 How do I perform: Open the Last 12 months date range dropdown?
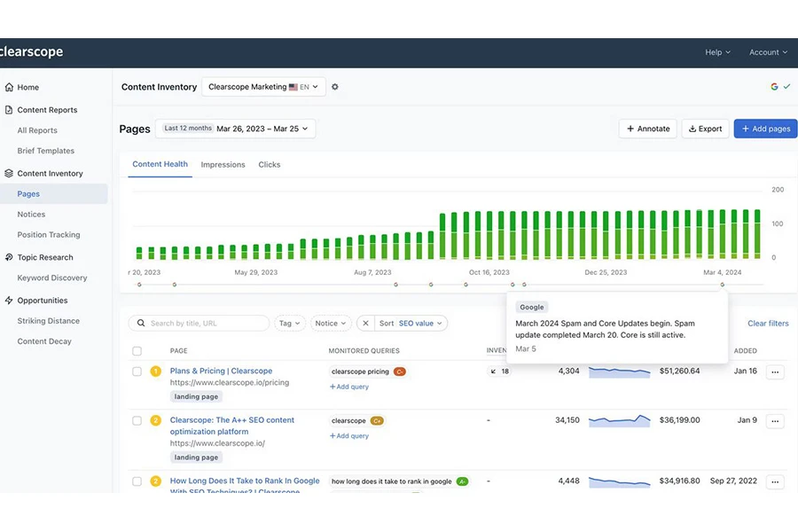pyautogui.click(x=236, y=129)
